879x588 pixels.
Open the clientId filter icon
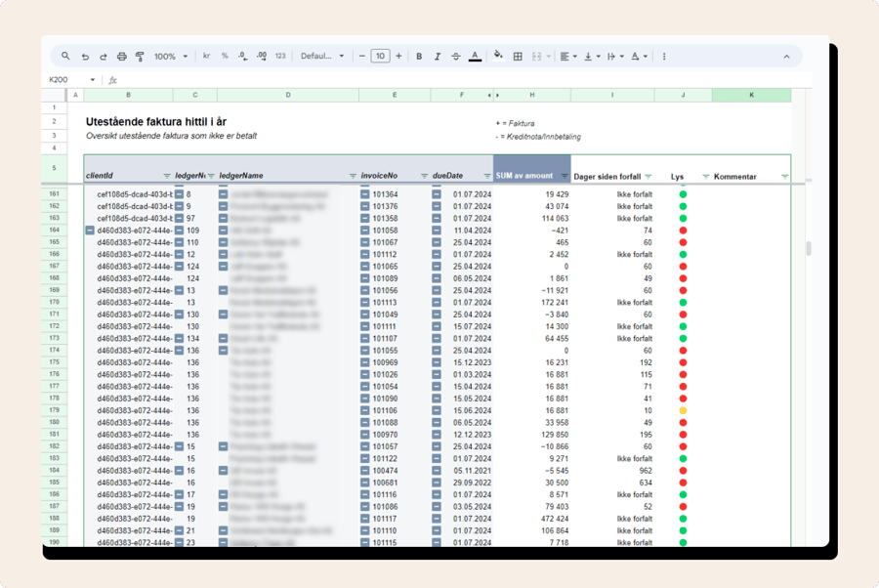(166, 176)
